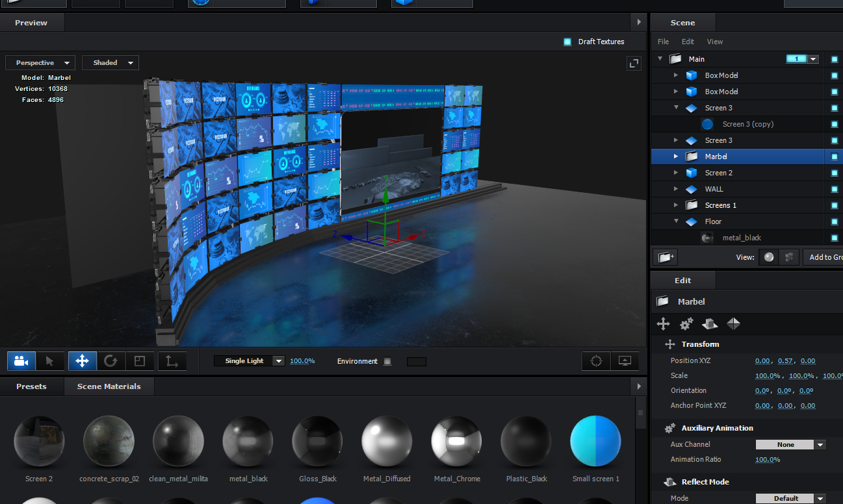
Task: Hide the Marbel group
Action: pyautogui.click(x=835, y=157)
